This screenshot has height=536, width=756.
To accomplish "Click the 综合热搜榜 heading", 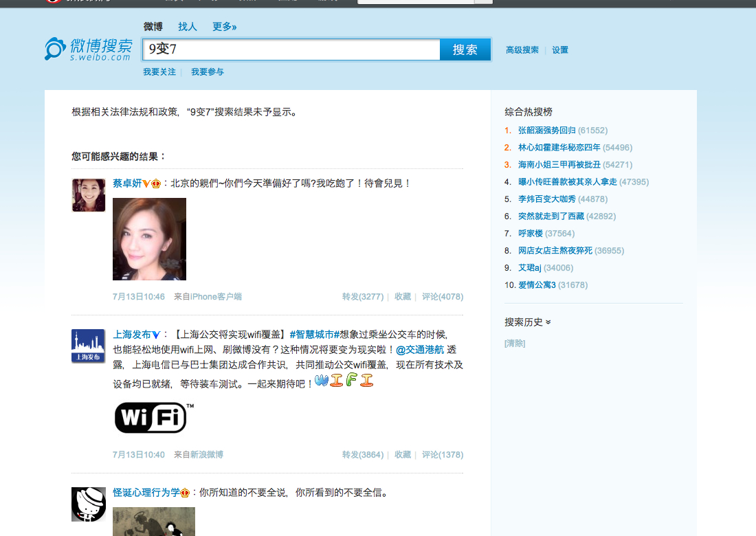I will click(529, 112).
